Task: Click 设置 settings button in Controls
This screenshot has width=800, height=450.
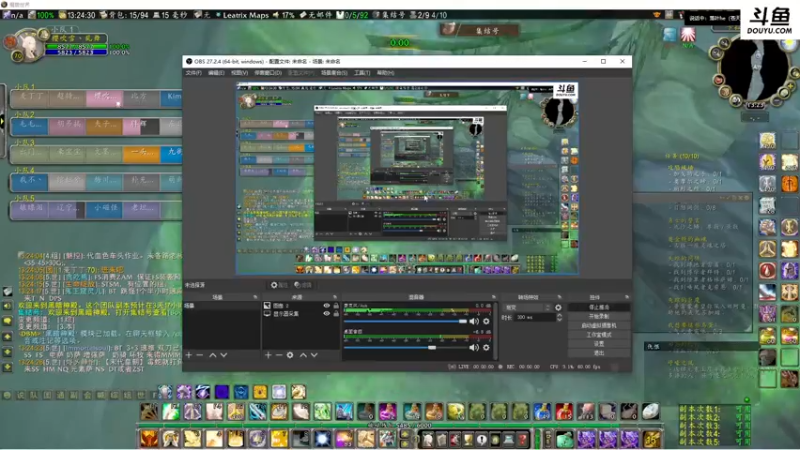Action: point(598,344)
